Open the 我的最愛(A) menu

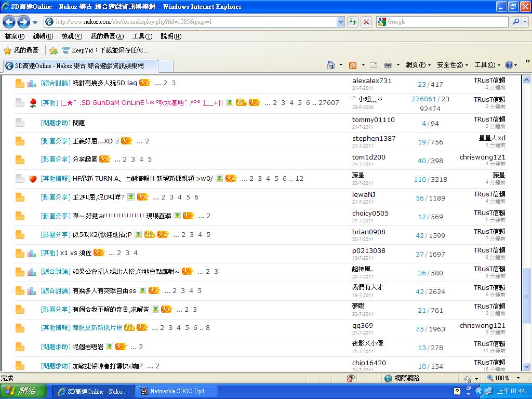pyautogui.click(x=107, y=36)
